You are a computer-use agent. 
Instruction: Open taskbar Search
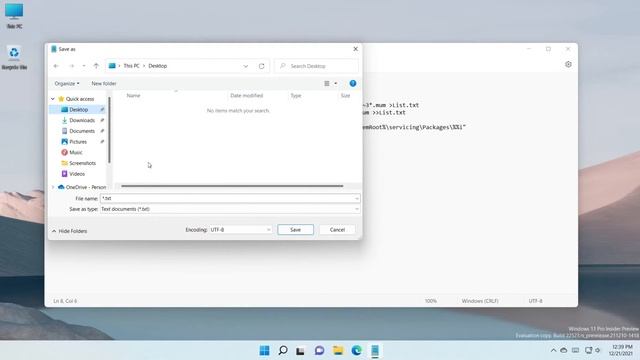(x=282, y=350)
